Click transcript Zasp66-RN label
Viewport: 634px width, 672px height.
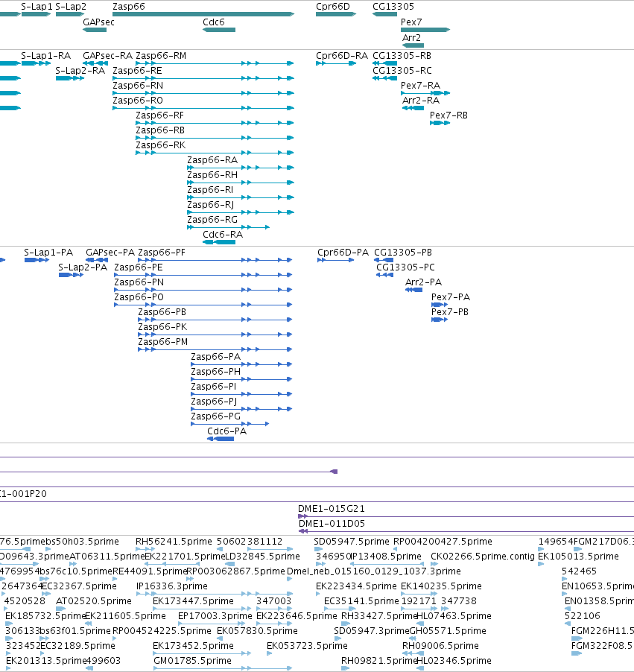point(138,86)
